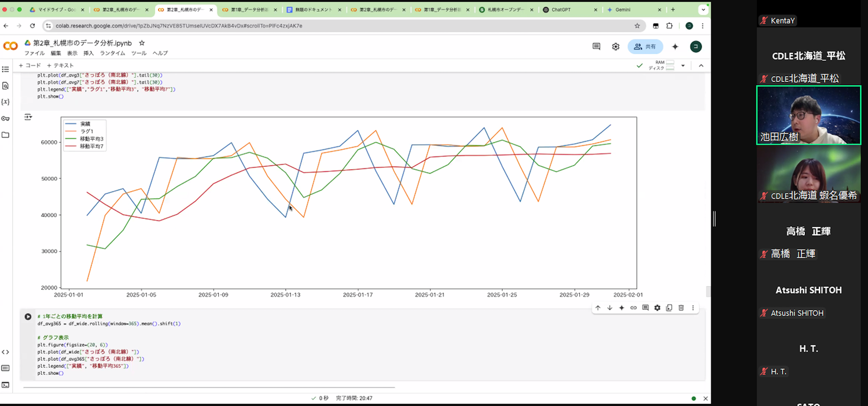Viewport: 868px width, 406px height.
Task: Open Gemini sparkle icon in header
Action: coord(675,47)
